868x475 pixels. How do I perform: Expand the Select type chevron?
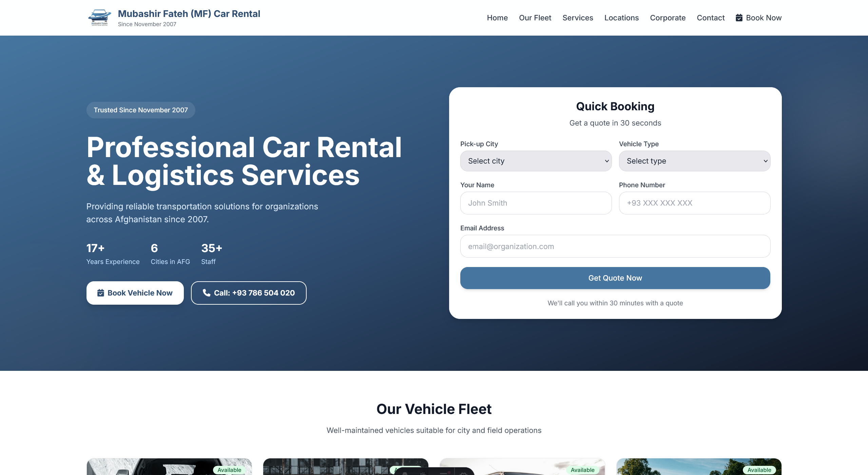point(766,161)
